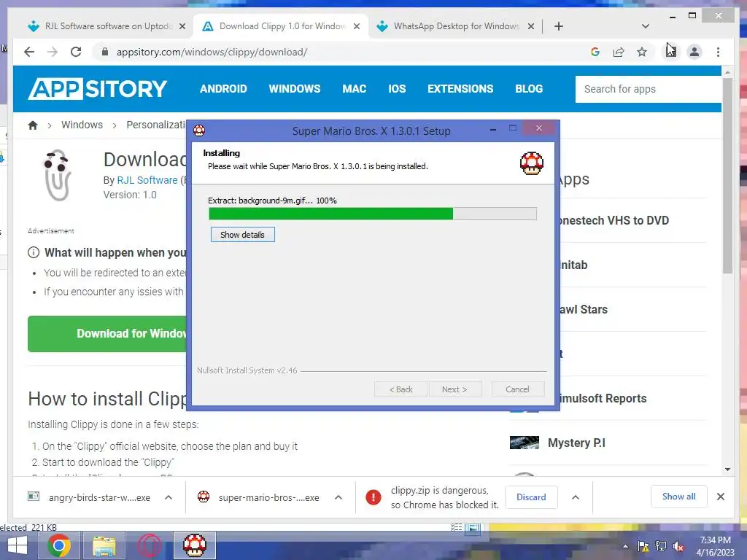Image resolution: width=747 pixels, height=560 pixels.
Task: Open the Chrome profile avatar
Action: tap(694, 52)
